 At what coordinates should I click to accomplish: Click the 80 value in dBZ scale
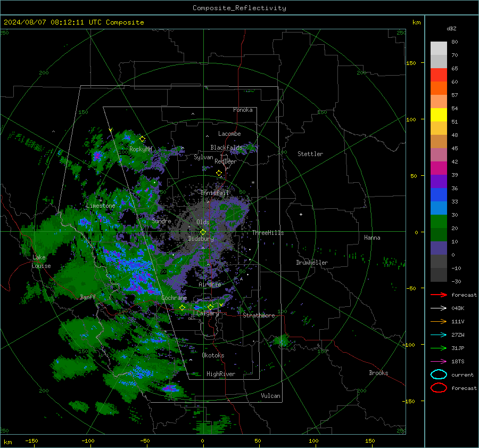click(455, 42)
